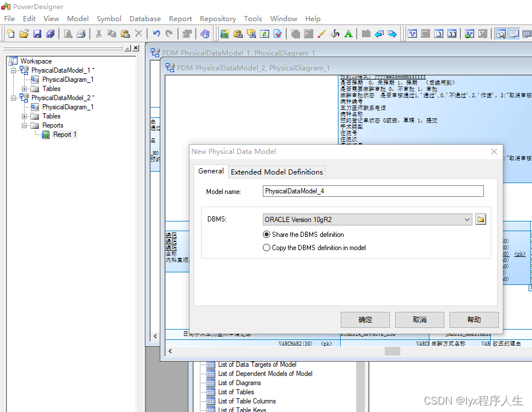Click the Cut scissors toolbar icon
532x412 pixels.
click(98, 34)
